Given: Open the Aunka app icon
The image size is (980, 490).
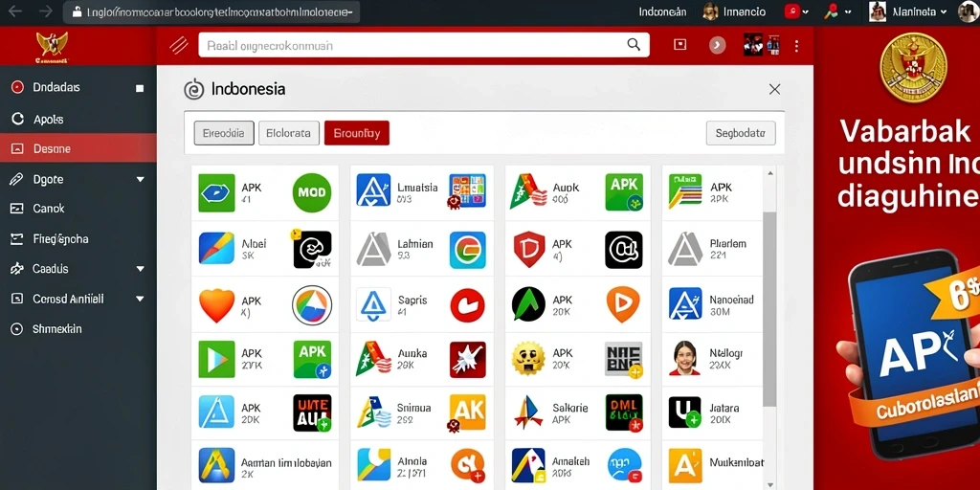Looking at the screenshot, I should tap(373, 359).
